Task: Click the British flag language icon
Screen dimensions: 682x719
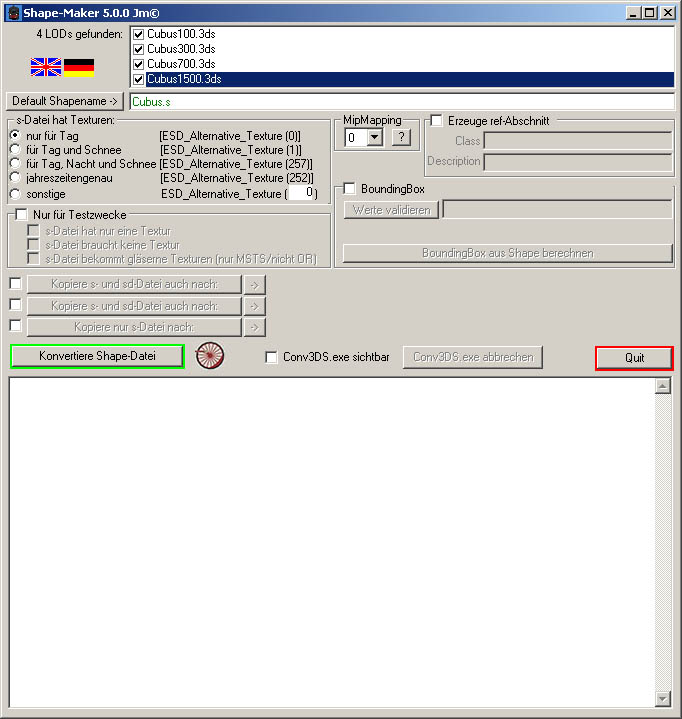Action: (x=46, y=68)
